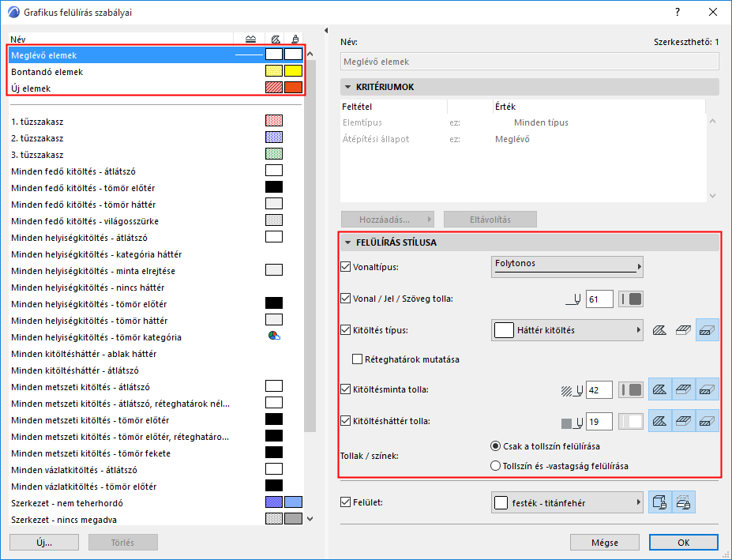Toggle the Felület checkbox
Screen dimensions: 732x560
pyautogui.click(x=345, y=502)
